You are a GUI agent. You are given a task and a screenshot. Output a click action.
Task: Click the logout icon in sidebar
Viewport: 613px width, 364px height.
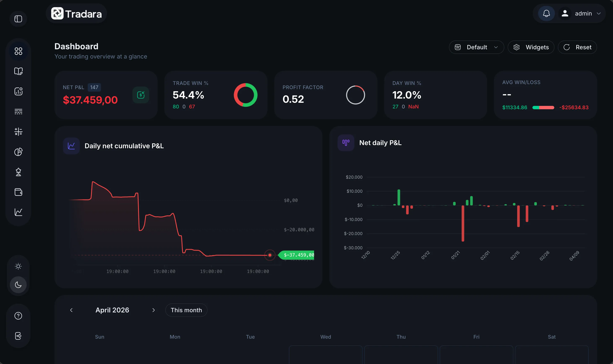[18, 336]
